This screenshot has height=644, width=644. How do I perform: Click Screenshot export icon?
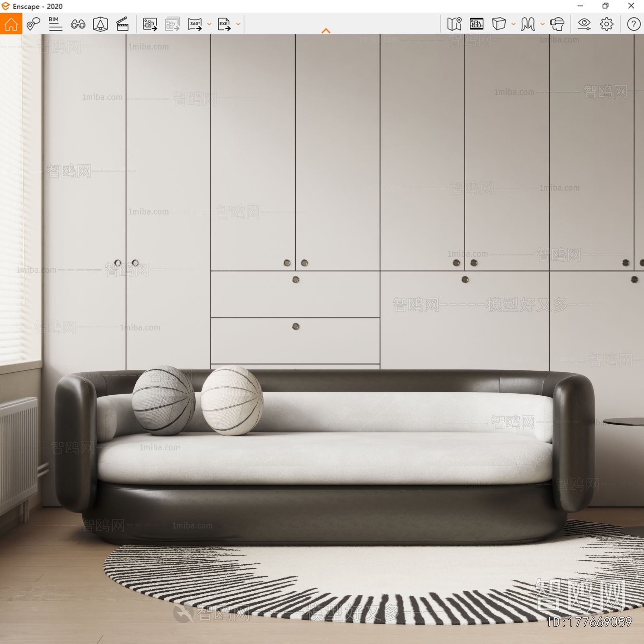click(x=150, y=24)
